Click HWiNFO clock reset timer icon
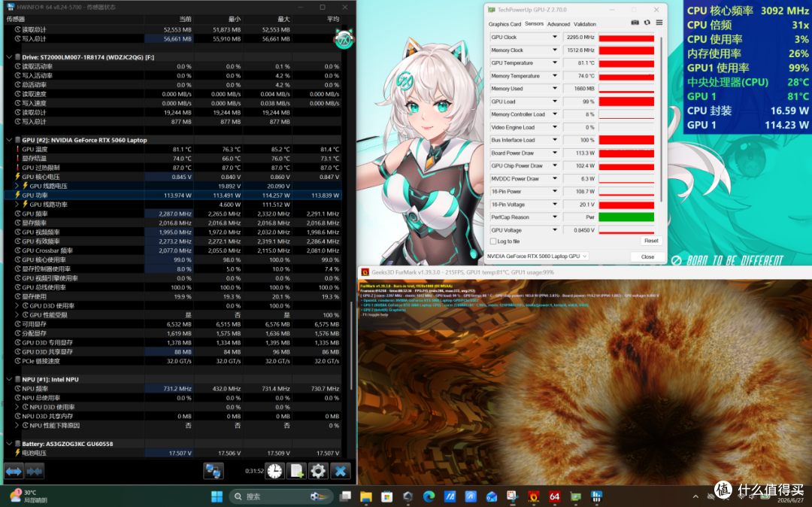812x507 pixels. [x=274, y=471]
